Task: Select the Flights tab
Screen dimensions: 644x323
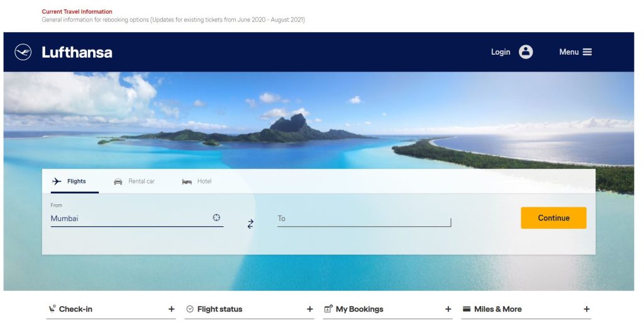Action: tap(75, 182)
